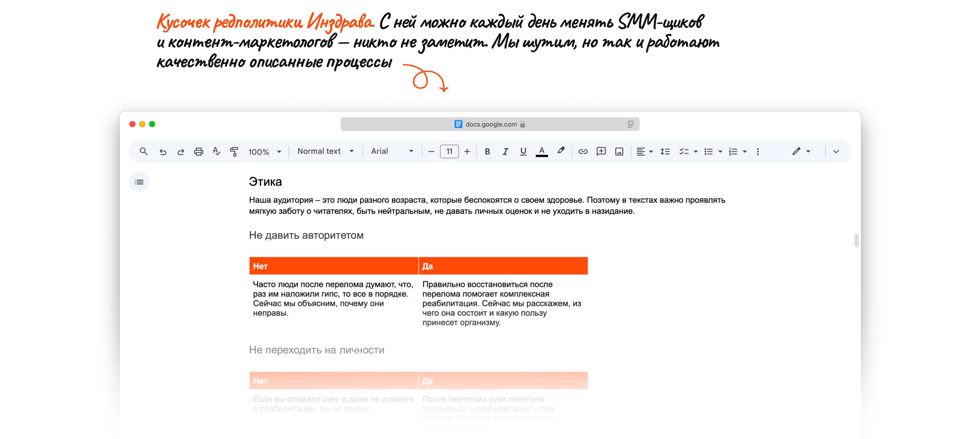The width and height of the screenshot is (980, 439).
Task: Undo the last action
Action: (163, 151)
